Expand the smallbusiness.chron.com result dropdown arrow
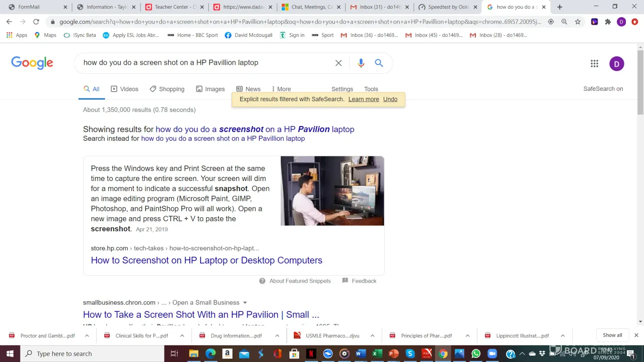 pos(245,303)
